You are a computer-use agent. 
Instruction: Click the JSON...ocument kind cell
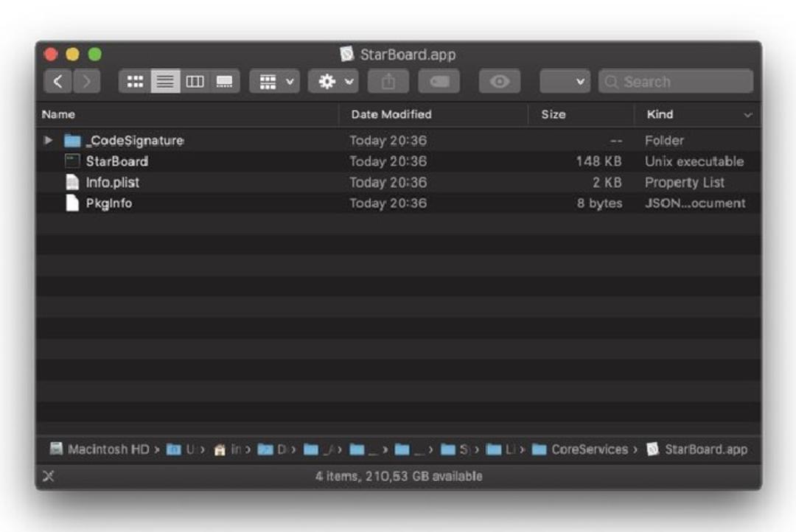(x=695, y=203)
